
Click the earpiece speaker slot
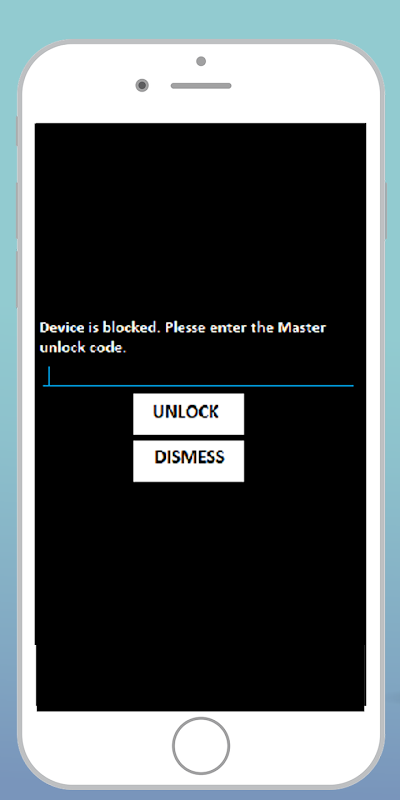tap(201, 86)
